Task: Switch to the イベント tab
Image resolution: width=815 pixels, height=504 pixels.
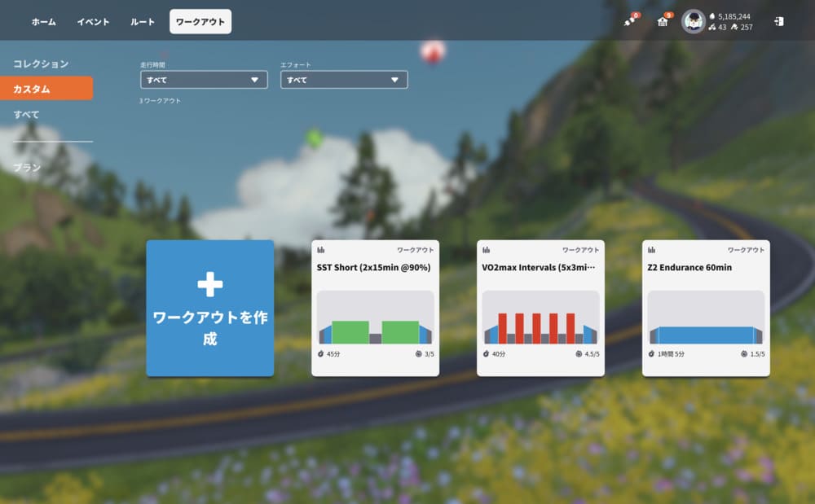Action: [93, 22]
